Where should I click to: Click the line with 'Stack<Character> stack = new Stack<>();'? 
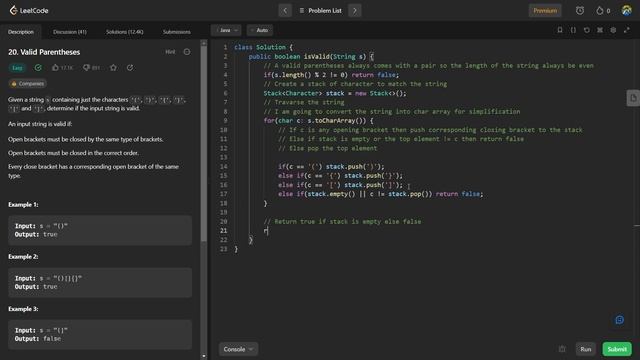(335, 93)
